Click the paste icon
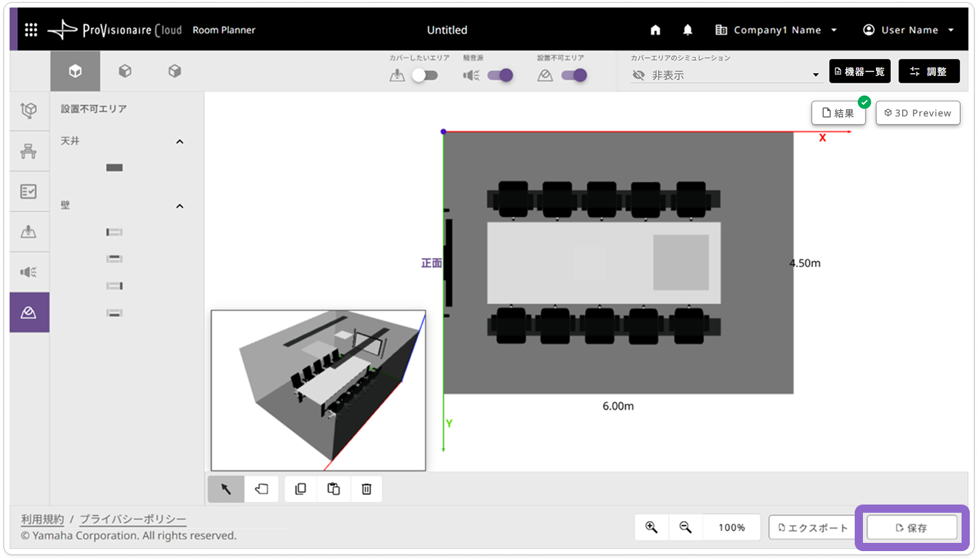 tap(334, 489)
